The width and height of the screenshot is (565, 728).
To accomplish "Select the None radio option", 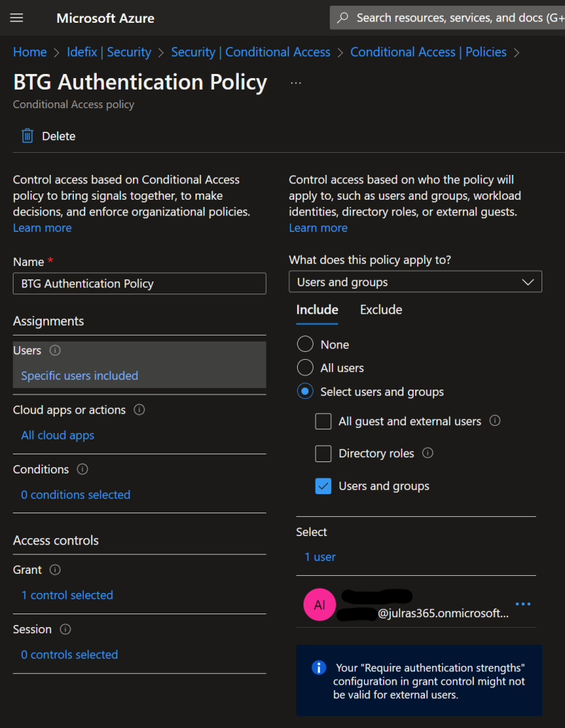I will coord(305,345).
